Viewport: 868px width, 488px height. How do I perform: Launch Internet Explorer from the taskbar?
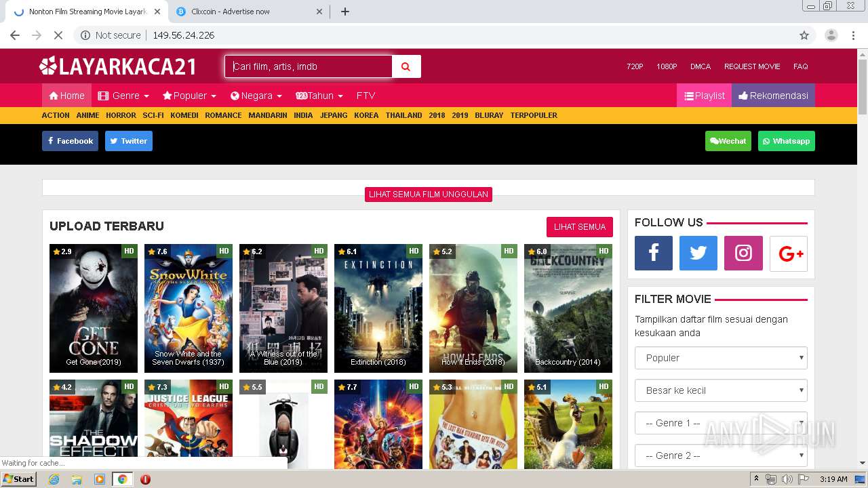[x=54, y=479]
